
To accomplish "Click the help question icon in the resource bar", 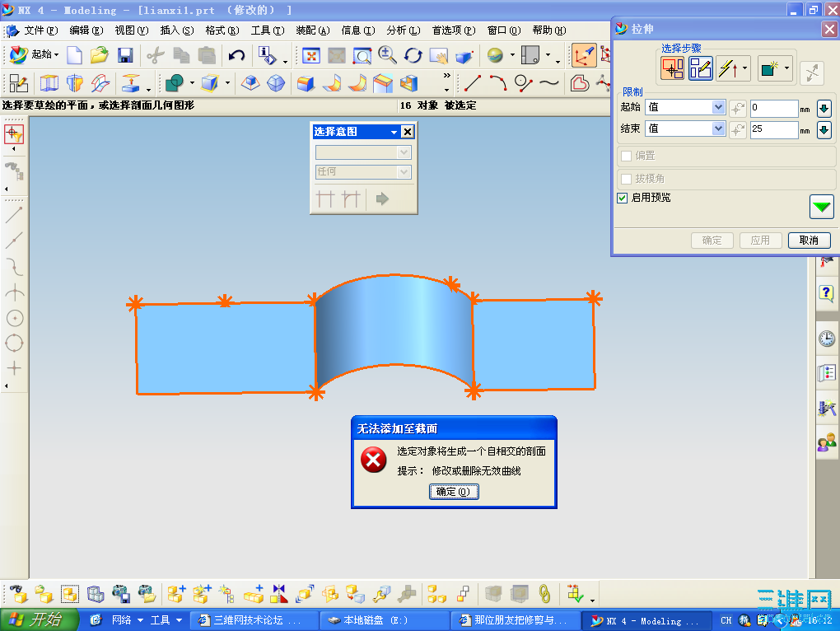I will click(827, 293).
